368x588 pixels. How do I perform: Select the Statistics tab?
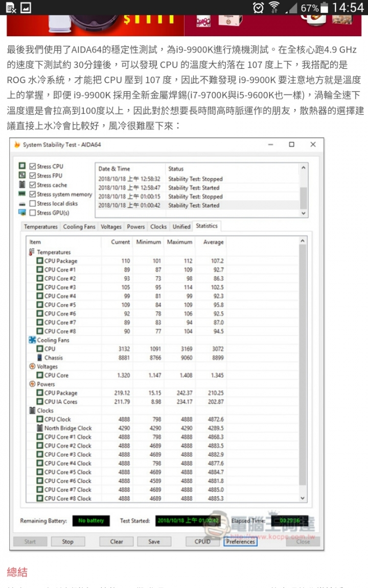coord(206,226)
